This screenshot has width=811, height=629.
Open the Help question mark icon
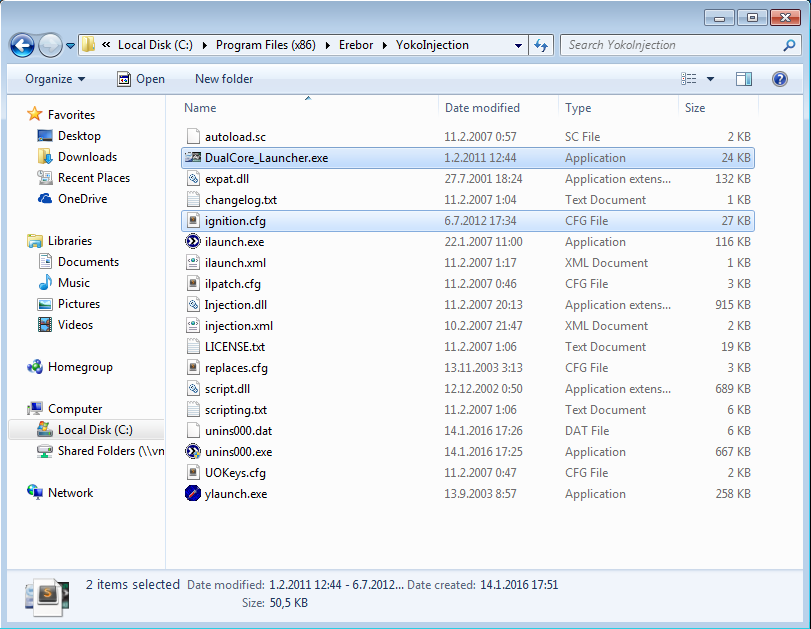779,79
